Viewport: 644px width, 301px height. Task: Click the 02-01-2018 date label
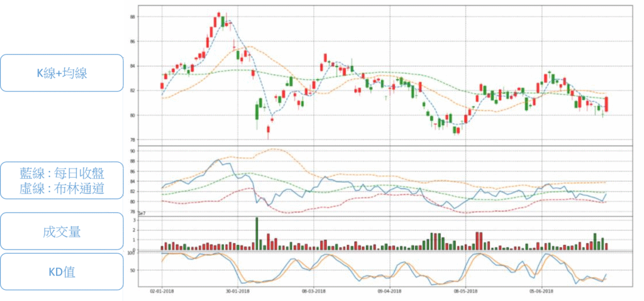162,292
